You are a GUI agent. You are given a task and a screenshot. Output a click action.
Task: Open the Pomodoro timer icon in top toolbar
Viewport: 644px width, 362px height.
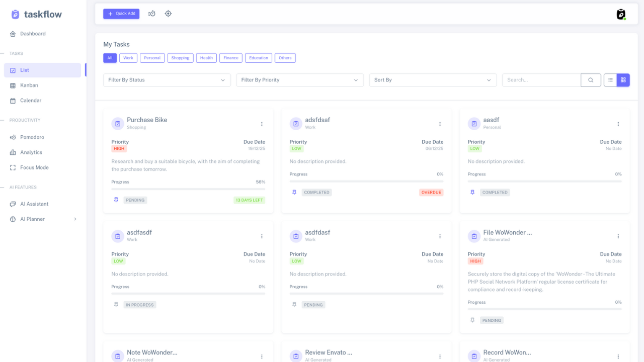152,14
